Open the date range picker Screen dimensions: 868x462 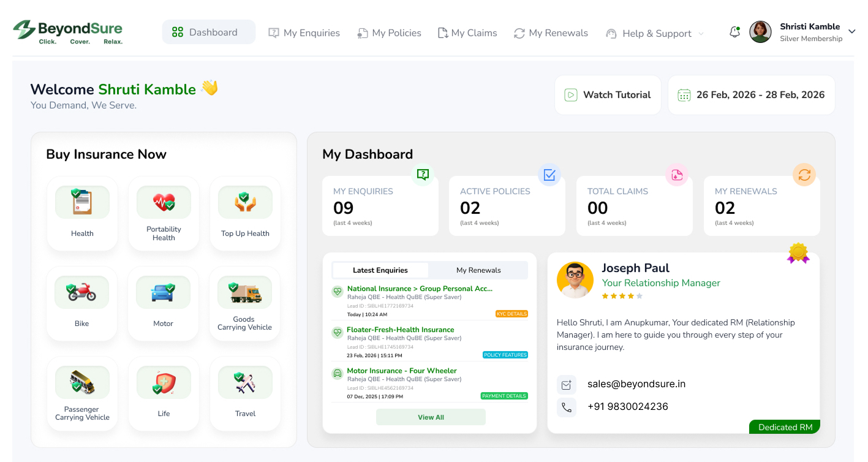(x=752, y=95)
